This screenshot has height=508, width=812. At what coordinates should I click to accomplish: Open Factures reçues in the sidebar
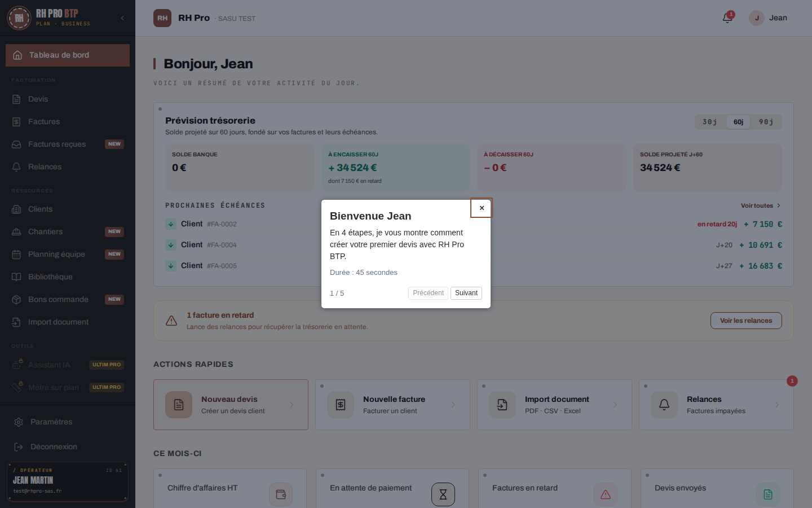(68, 144)
